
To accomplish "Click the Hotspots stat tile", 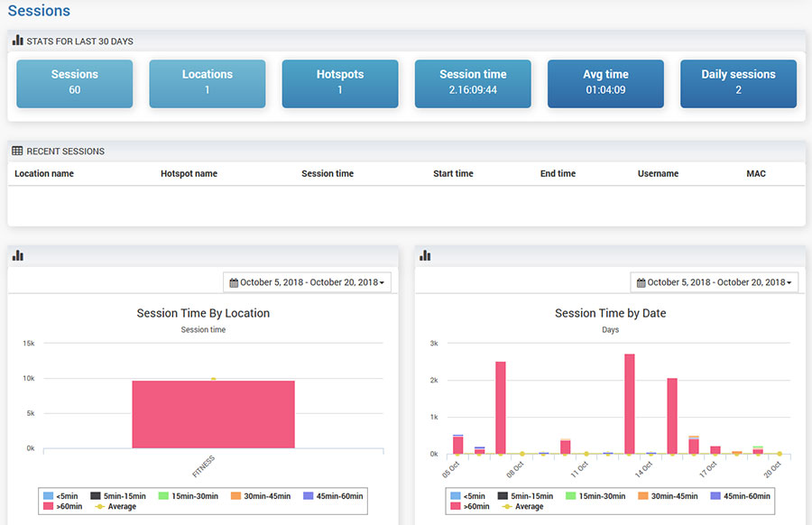I will pos(340,82).
